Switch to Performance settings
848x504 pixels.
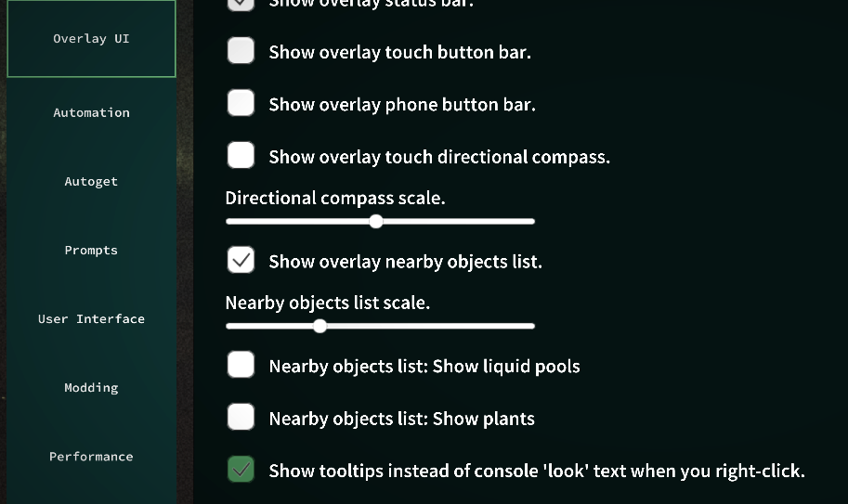(91, 457)
